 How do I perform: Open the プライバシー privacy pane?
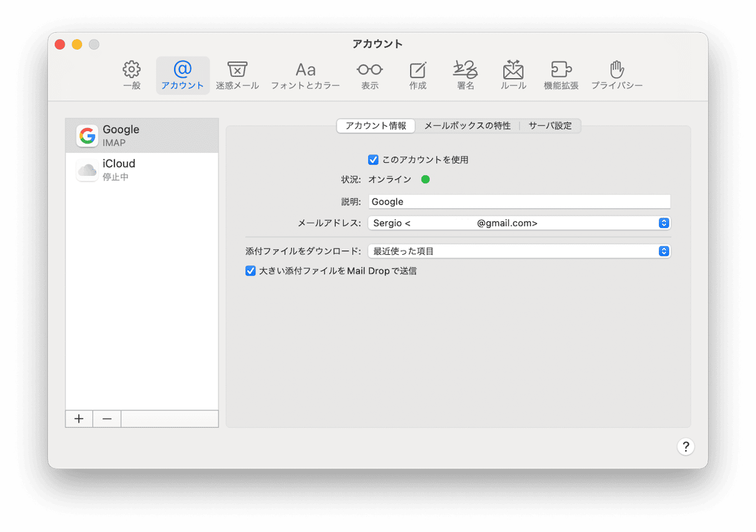pyautogui.click(x=617, y=75)
